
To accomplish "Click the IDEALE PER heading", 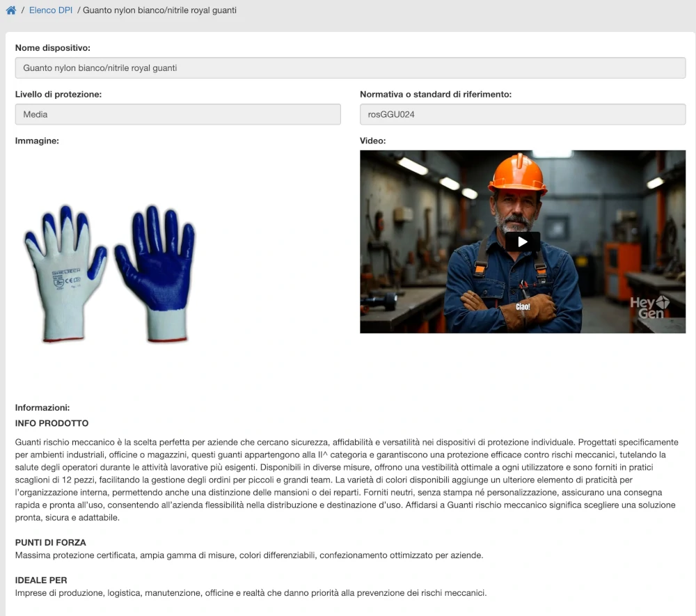I will [x=41, y=580].
